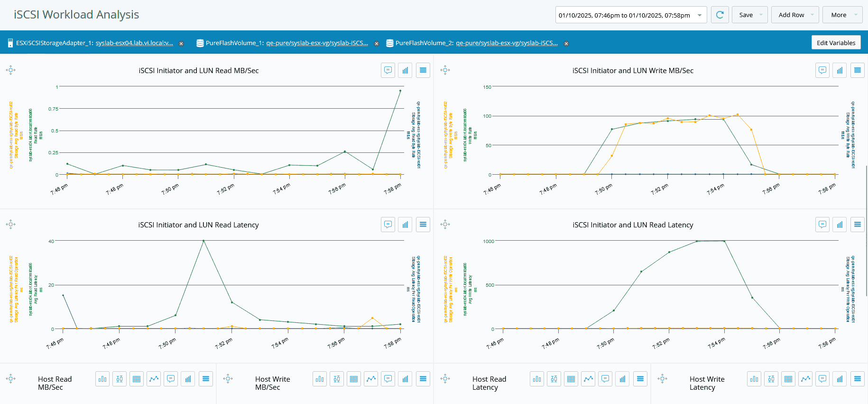Open chart options menu for Read MB/Sec panel
868x404 pixels.
[423, 70]
